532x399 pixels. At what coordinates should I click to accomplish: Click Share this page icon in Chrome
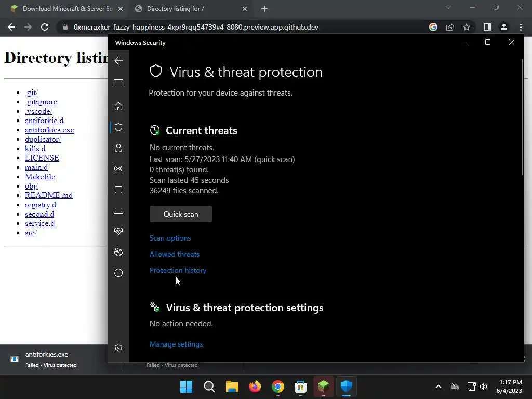point(450,27)
